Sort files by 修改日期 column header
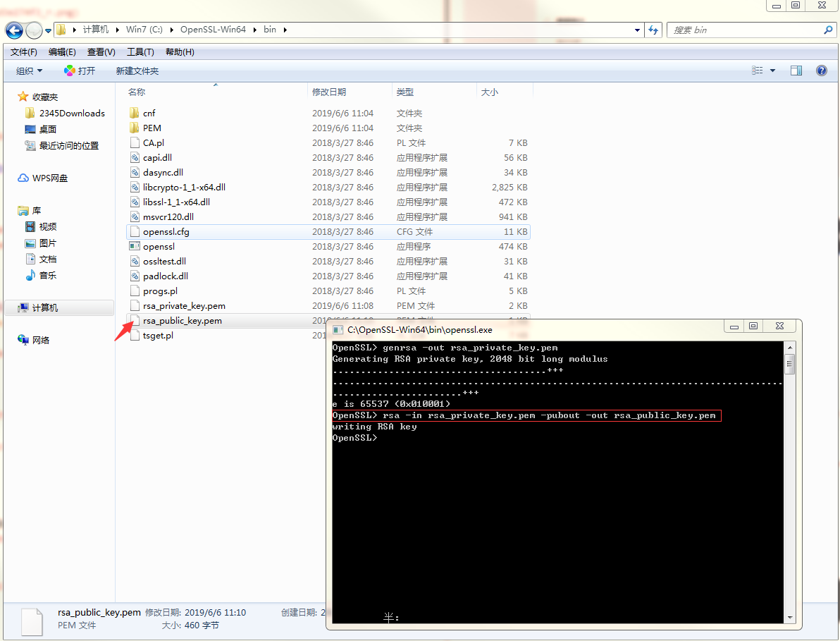The height and width of the screenshot is (641, 840). pyautogui.click(x=329, y=92)
